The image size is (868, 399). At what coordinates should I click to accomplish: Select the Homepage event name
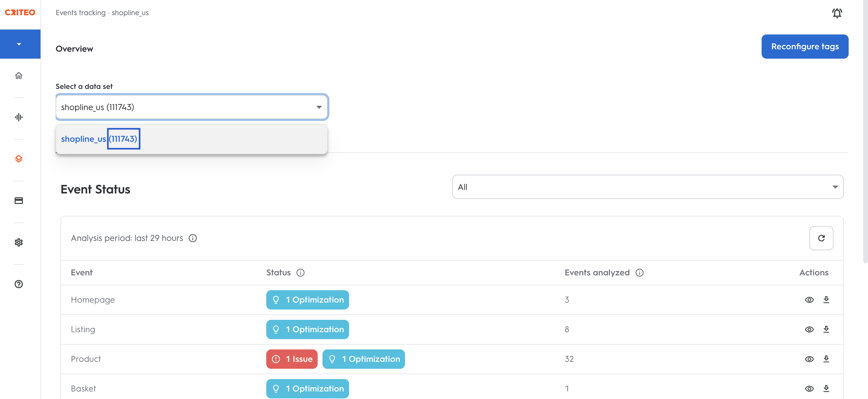(x=93, y=300)
